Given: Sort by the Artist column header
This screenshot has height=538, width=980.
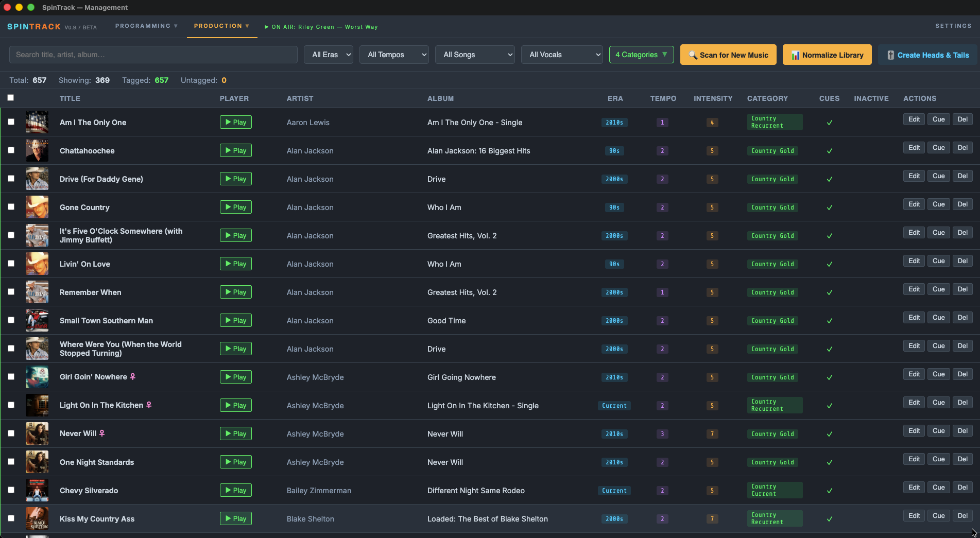Looking at the screenshot, I should coord(300,98).
